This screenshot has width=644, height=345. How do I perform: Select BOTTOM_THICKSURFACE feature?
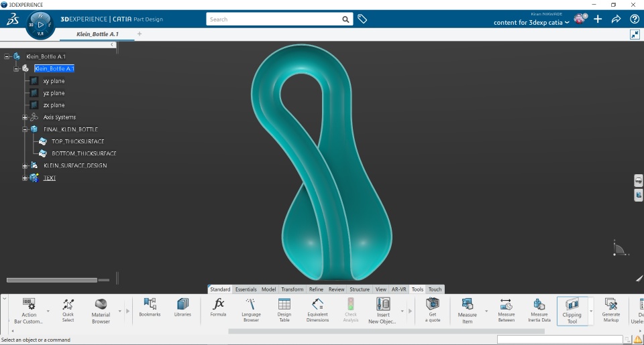[84, 153]
